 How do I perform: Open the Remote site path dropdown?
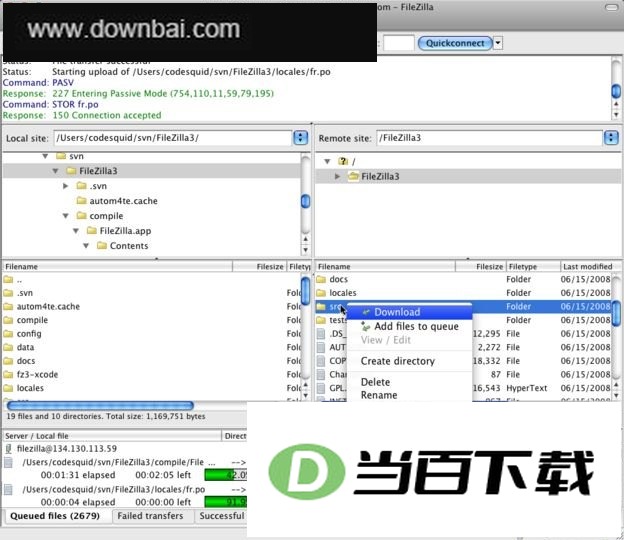(x=611, y=138)
